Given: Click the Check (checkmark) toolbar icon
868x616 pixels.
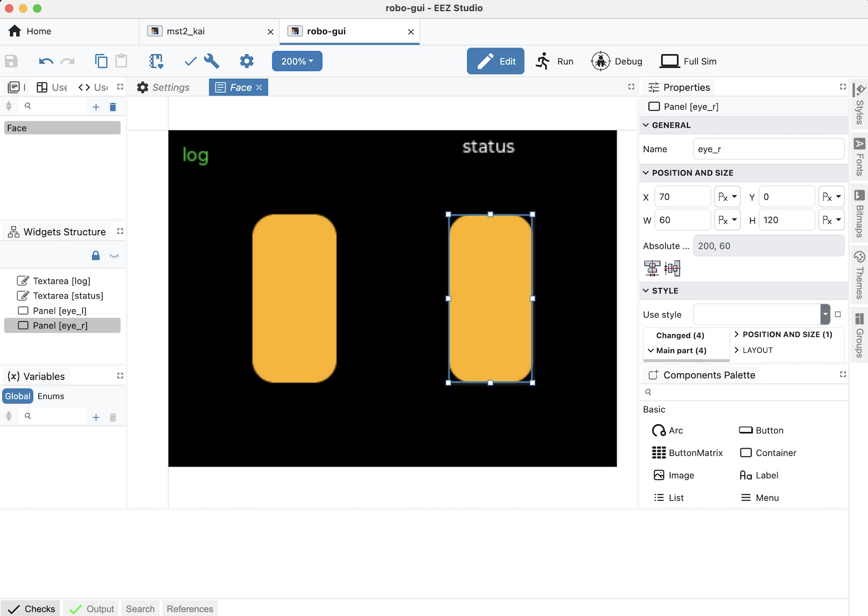Looking at the screenshot, I should click(x=190, y=61).
